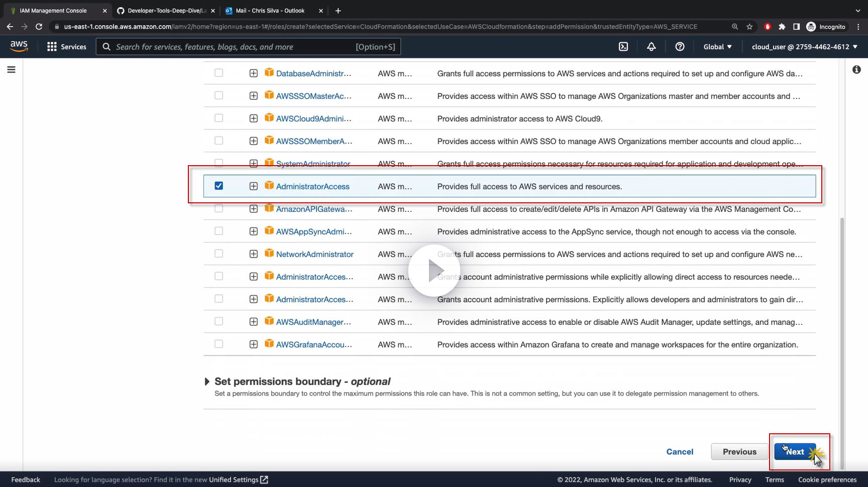Close the IAM Management Console tab

tap(104, 11)
